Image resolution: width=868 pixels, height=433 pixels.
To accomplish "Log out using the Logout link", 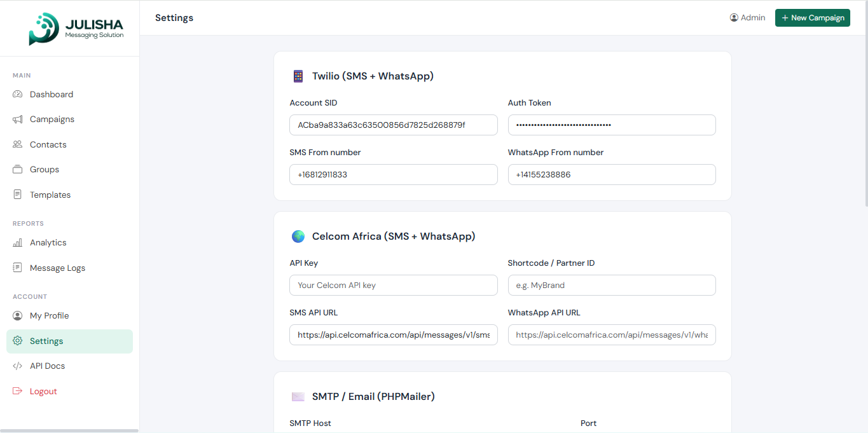I will point(43,392).
